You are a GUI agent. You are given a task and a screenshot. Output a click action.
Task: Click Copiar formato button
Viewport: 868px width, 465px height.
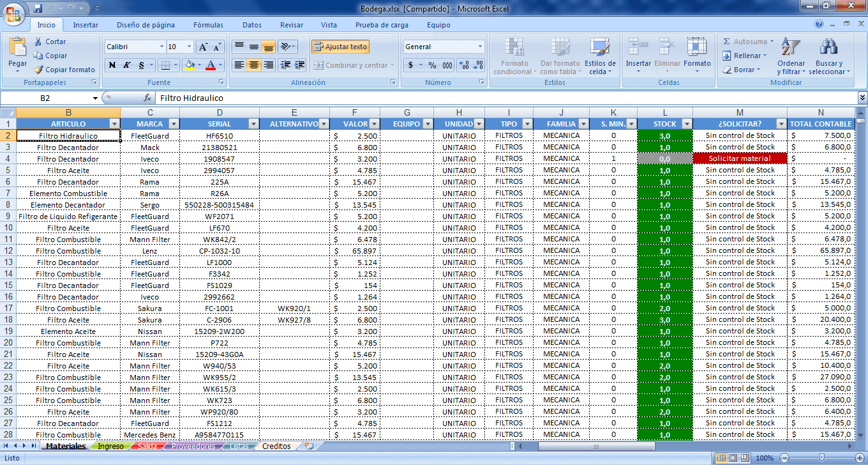coord(64,70)
